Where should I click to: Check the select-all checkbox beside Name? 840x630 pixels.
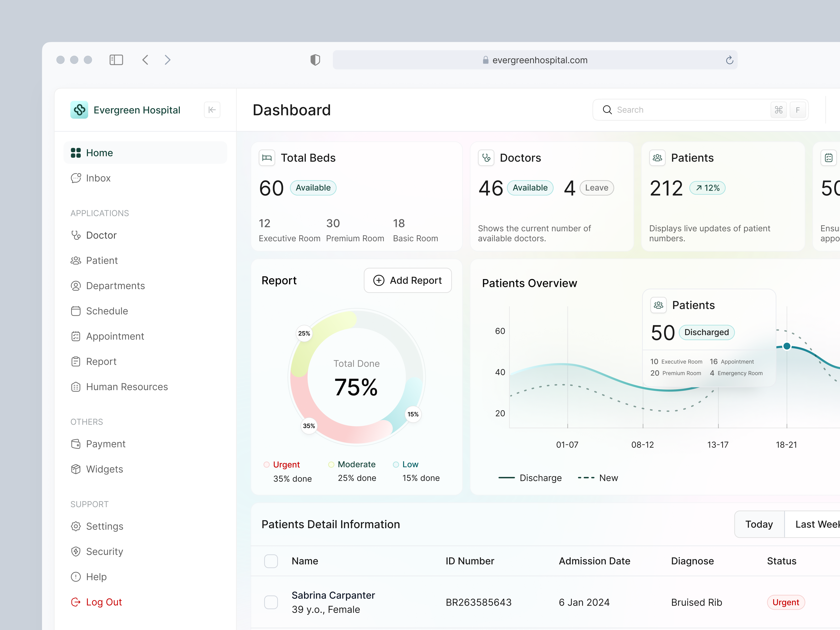click(x=271, y=561)
